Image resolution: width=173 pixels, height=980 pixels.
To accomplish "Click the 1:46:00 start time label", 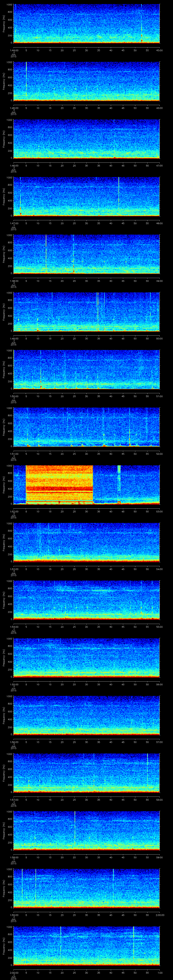I will 14,166.
